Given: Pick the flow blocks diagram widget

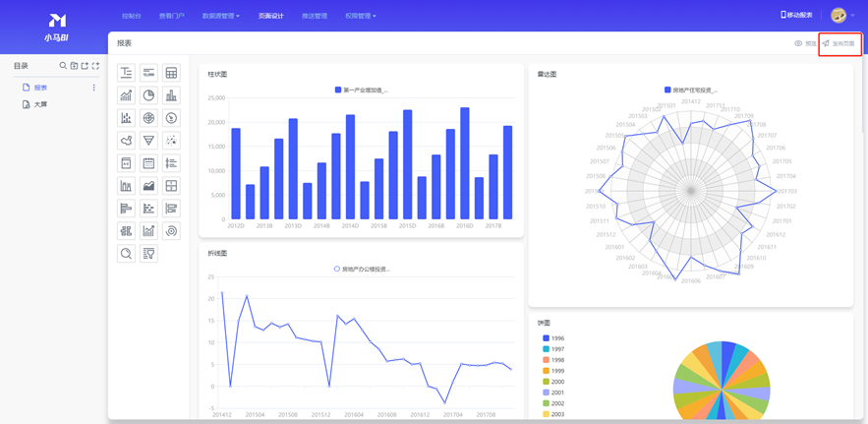Looking at the screenshot, I should coord(126,230).
